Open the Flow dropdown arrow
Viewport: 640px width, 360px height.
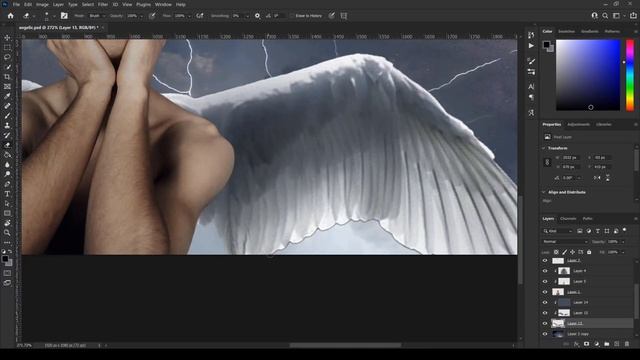[x=189, y=16]
